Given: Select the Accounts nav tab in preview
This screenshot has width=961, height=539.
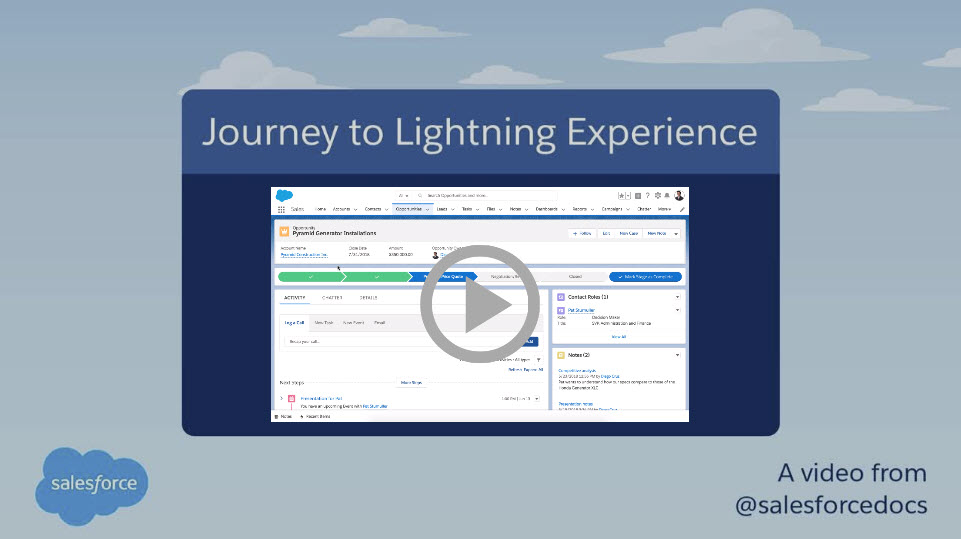Looking at the screenshot, I should coord(341,209).
